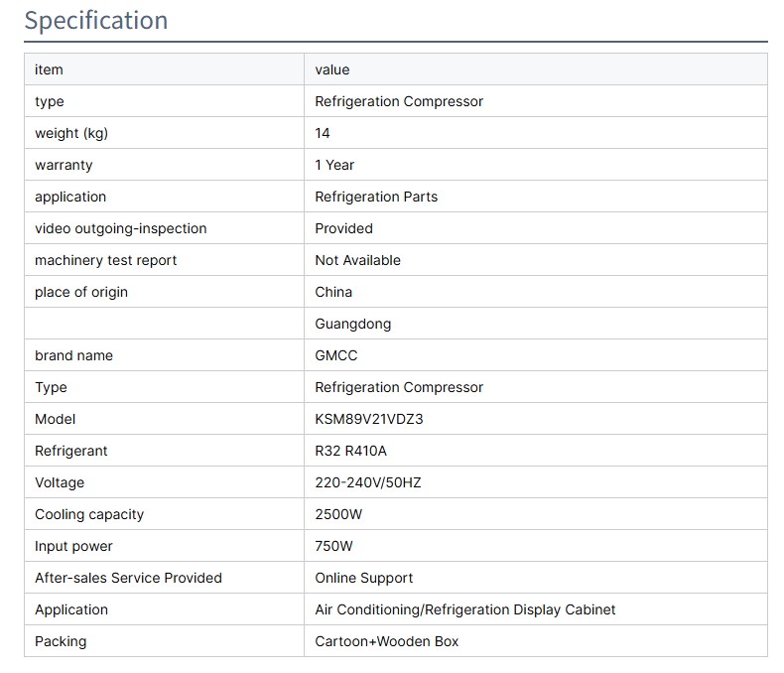784x673 pixels.
Task: Click the 'Cartoon+Wooden Box' packing value
Action: point(386,641)
